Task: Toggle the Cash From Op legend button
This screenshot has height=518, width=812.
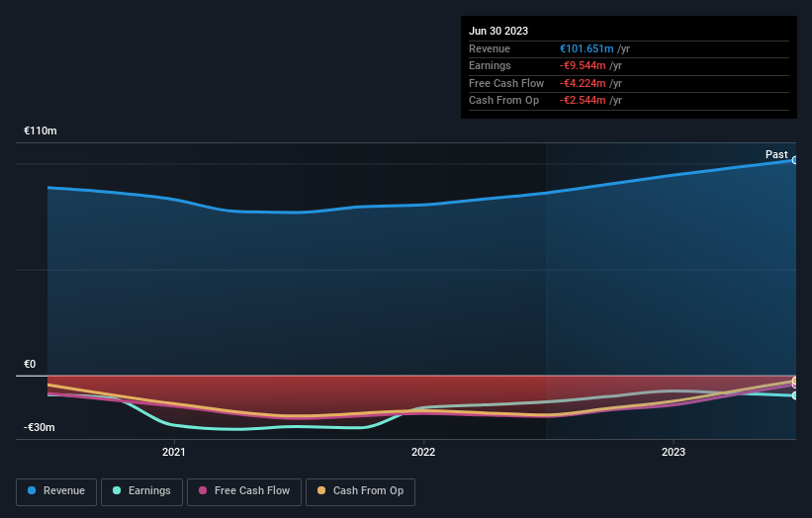Action: click(360, 491)
